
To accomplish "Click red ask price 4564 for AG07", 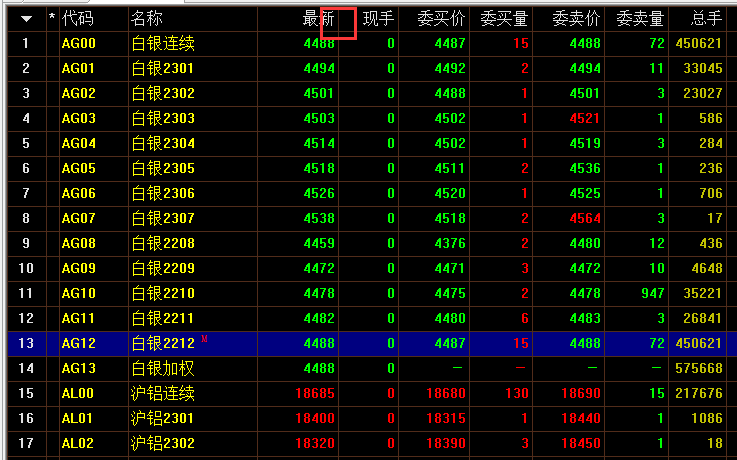I will (585, 218).
